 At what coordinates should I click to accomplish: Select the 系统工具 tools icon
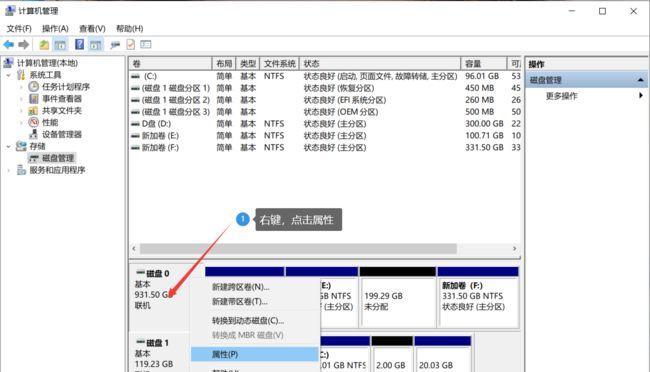click(x=21, y=75)
